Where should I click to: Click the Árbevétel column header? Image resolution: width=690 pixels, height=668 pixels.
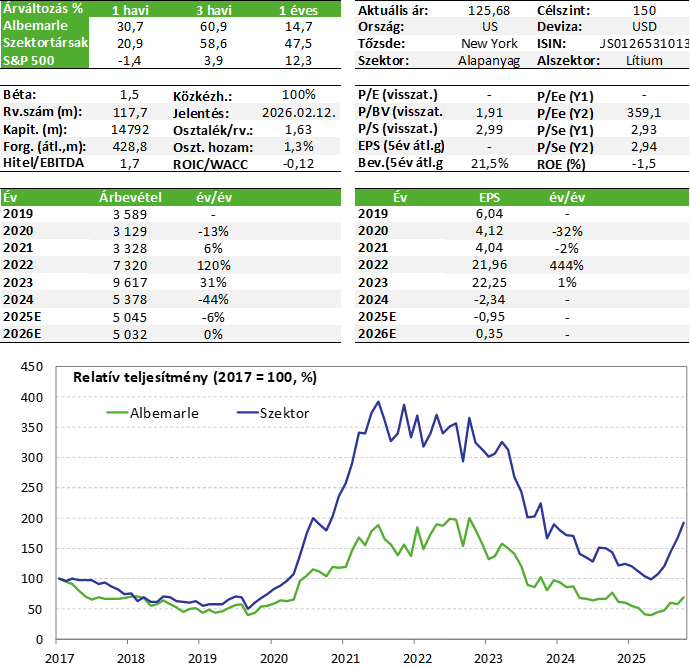[x=130, y=197]
